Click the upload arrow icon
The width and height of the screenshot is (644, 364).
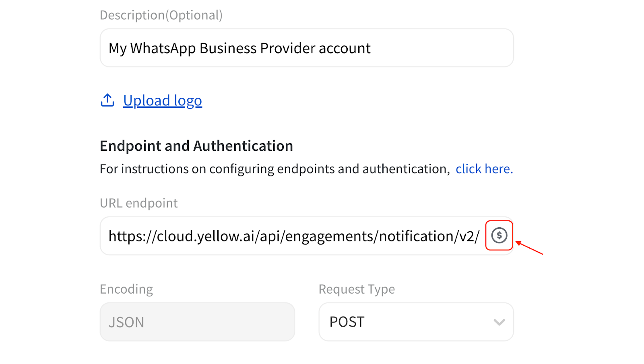[107, 100]
